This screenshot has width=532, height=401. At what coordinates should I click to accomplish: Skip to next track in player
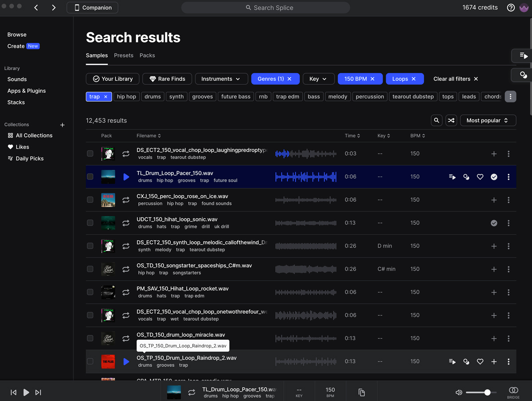pyautogui.click(x=38, y=392)
